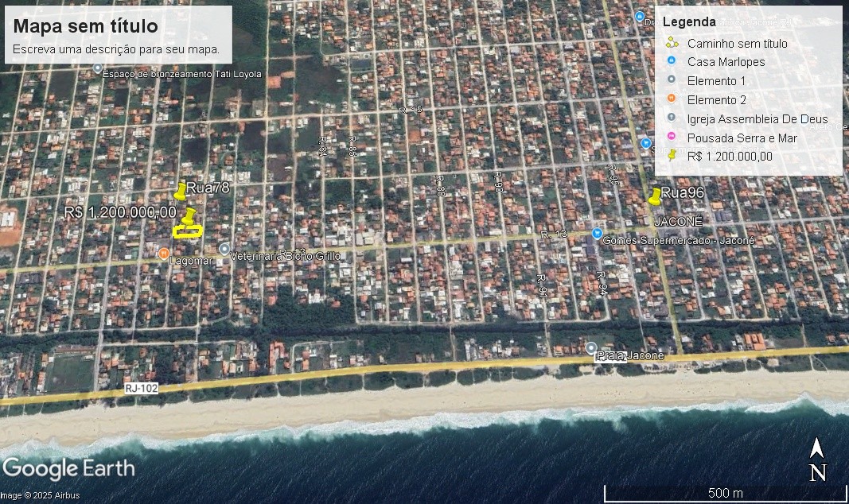Viewport: 849px width, 504px height.
Task: Select the Praia Jaconé place marker
Action: [x=590, y=348]
